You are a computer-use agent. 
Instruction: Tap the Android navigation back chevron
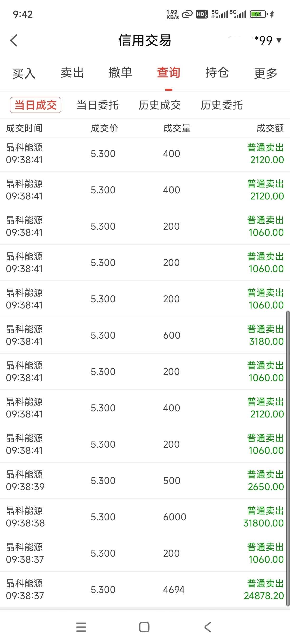pyautogui.click(x=208, y=627)
